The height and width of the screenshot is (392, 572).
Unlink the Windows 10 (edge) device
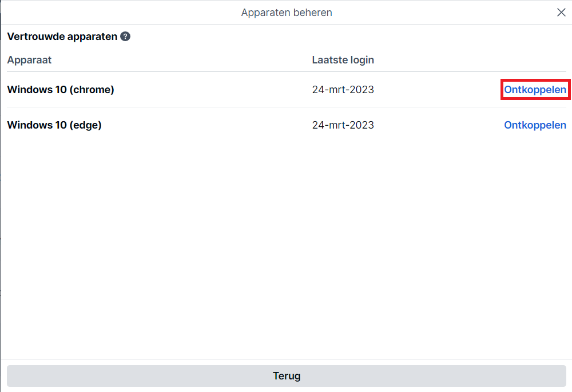(535, 125)
